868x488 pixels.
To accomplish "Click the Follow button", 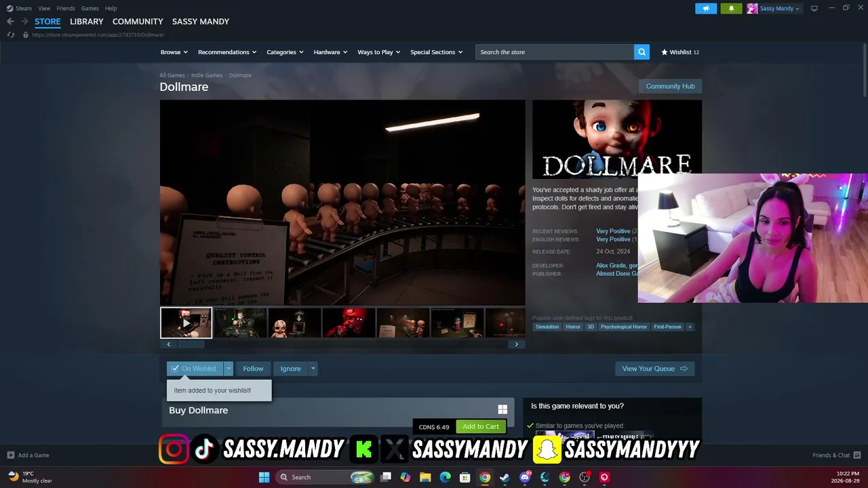I will click(253, 369).
